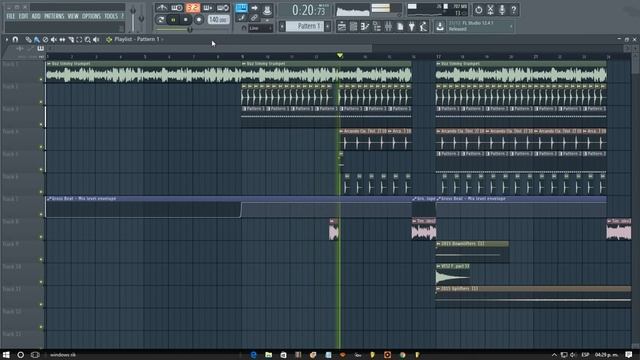Adjust the master pitch slider

coord(141,18)
